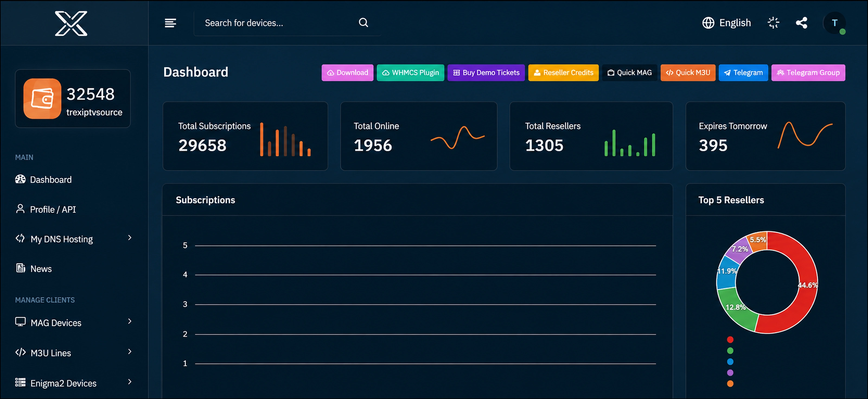Click the blue Telegram button
This screenshot has width=868, height=399.
pos(743,72)
